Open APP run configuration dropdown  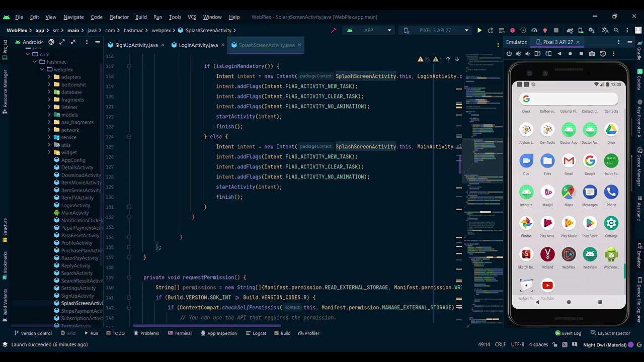368,31
